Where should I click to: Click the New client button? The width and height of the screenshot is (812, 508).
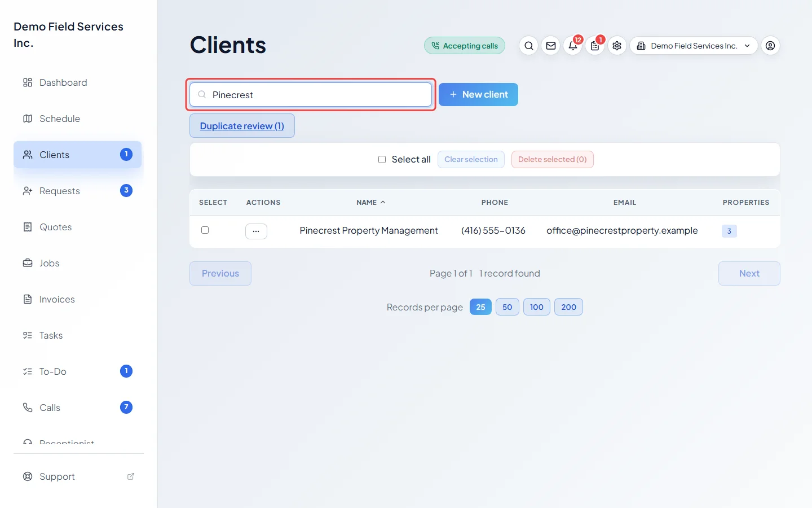coord(478,94)
